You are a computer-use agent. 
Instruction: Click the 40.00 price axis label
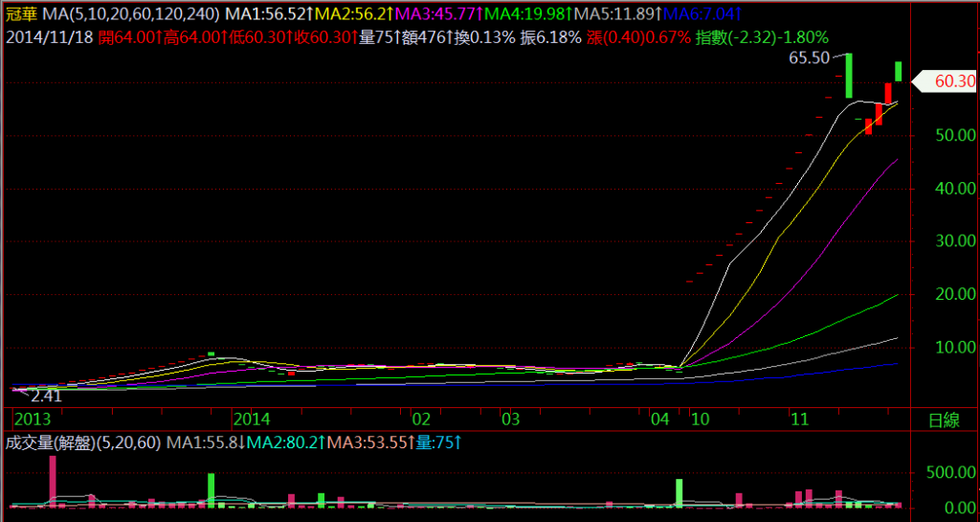(955, 188)
